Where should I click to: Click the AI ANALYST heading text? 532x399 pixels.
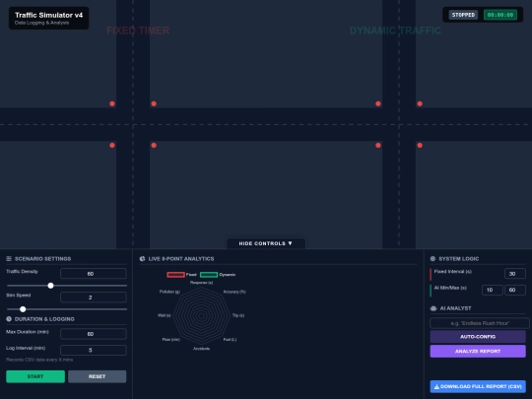(456, 308)
